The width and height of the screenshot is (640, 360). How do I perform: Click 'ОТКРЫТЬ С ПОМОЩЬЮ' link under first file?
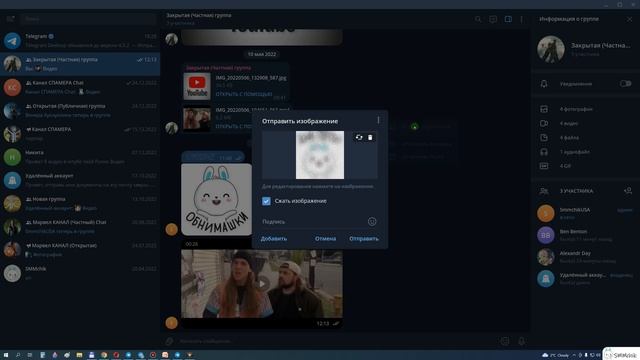244,94
